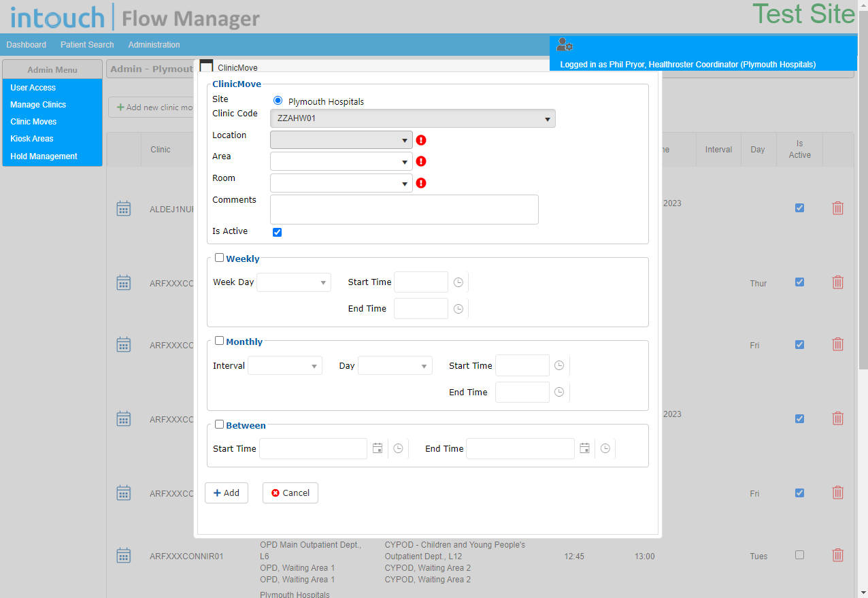Open Monthly End Time clock picker

pyautogui.click(x=559, y=392)
